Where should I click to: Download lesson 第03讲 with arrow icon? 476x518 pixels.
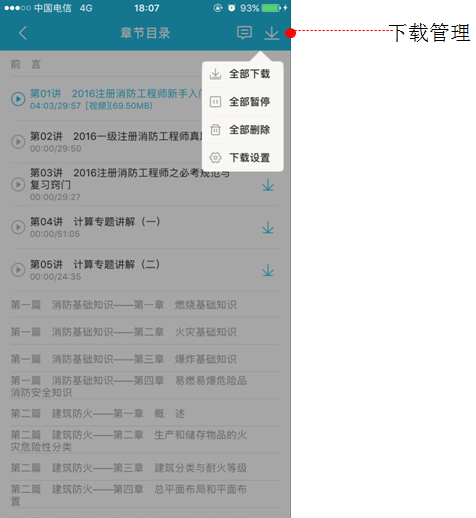tap(268, 185)
